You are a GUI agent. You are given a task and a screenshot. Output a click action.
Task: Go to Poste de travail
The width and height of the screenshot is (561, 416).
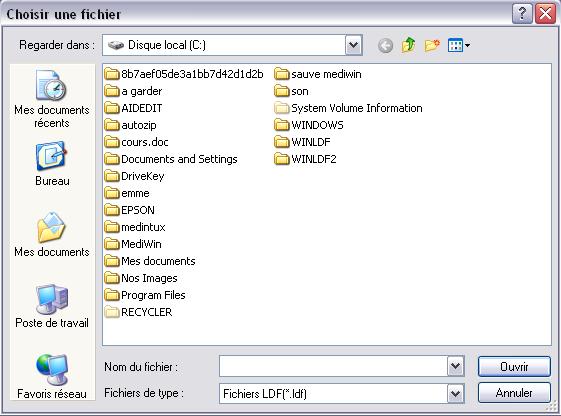(x=52, y=306)
